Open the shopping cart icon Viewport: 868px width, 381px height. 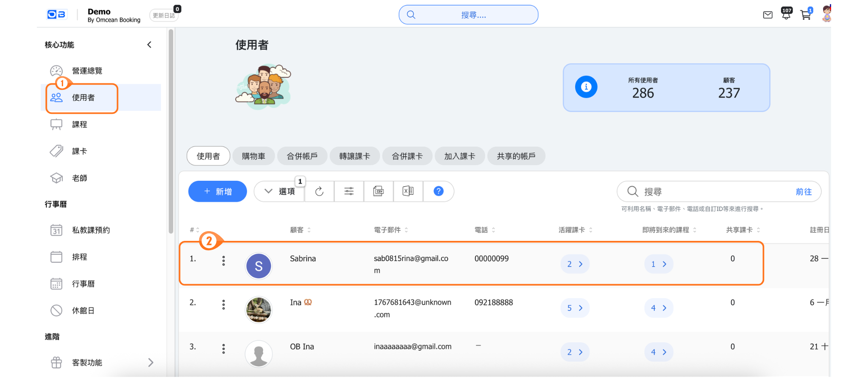[x=805, y=15]
